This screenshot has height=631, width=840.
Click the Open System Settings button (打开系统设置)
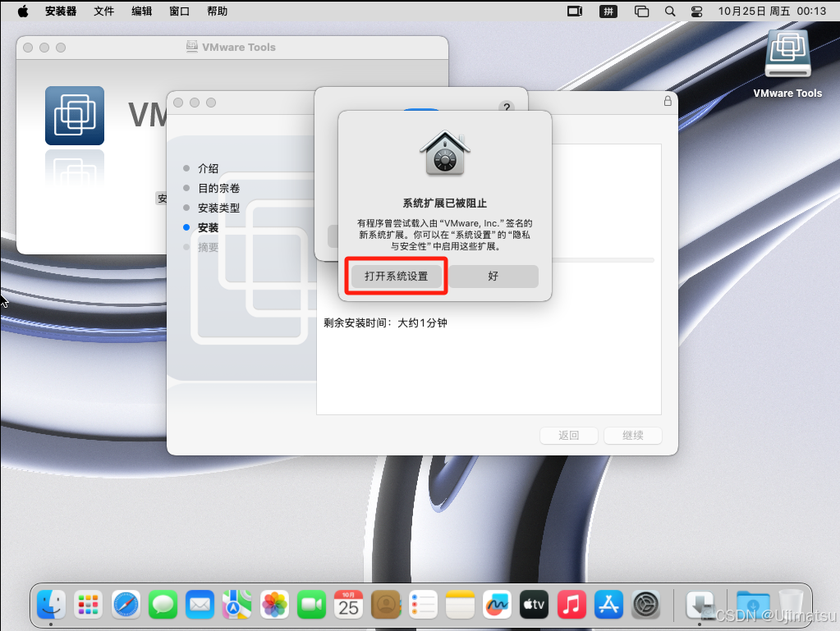point(397,277)
